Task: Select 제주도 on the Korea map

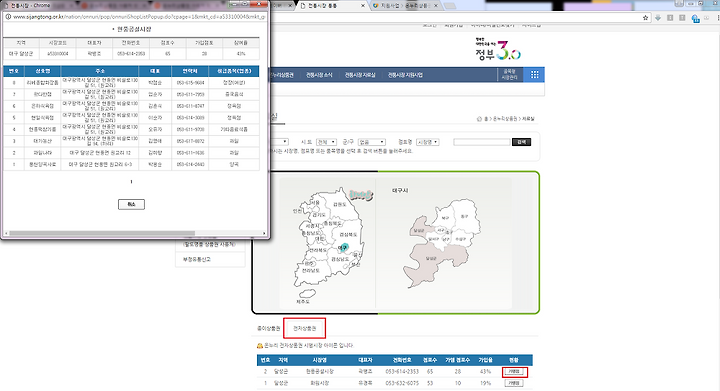Action: pos(303,302)
